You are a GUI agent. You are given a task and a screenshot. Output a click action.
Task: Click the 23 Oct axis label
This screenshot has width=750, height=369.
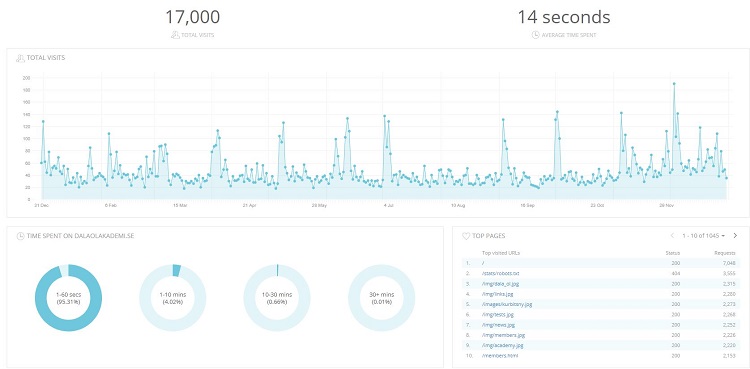pos(597,205)
